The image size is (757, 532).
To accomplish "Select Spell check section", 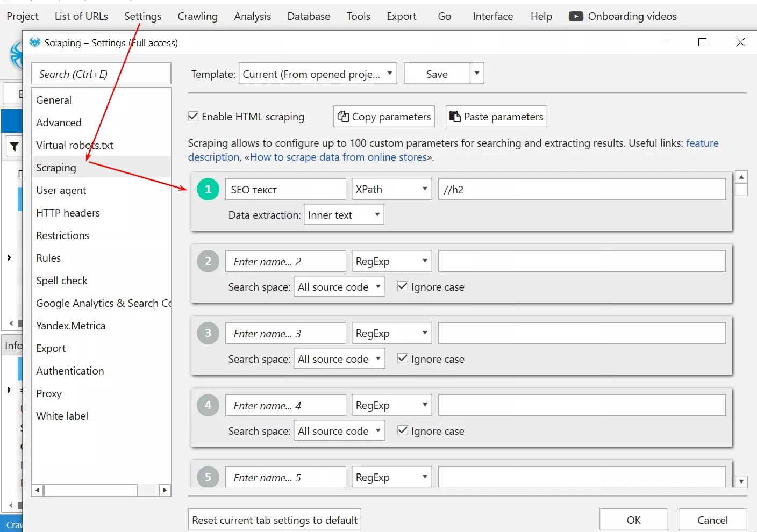I will (101, 281).
